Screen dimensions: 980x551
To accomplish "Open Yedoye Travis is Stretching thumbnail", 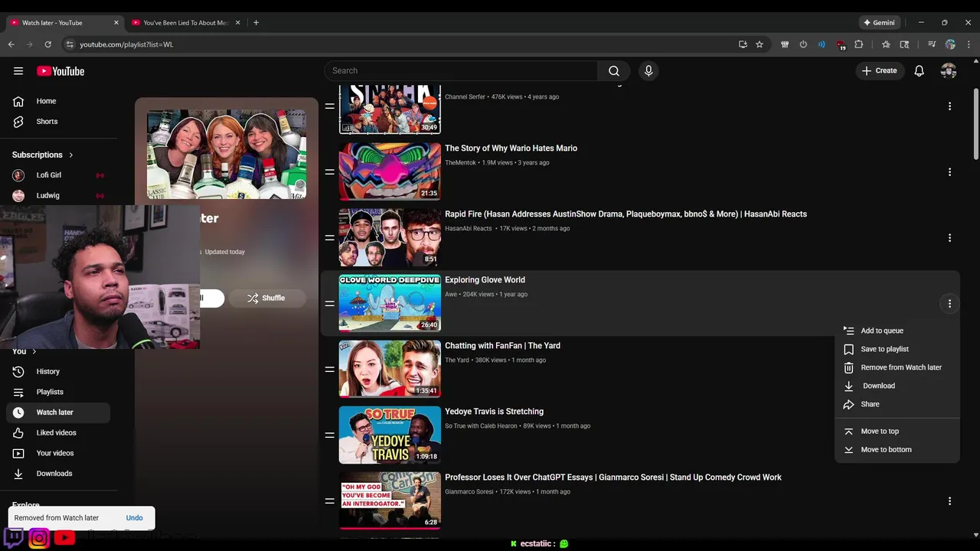I will pyautogui.click(x=390, y=435).
